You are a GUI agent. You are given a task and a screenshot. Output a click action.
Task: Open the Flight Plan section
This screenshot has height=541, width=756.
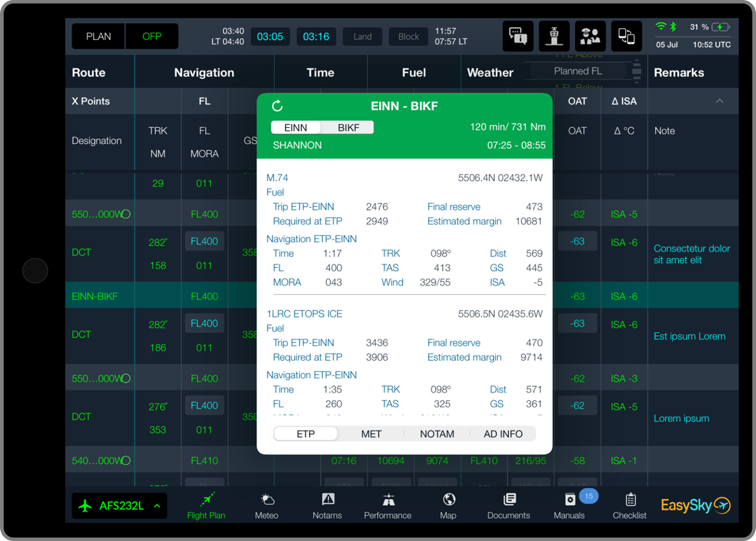click(x=206, y=506)
